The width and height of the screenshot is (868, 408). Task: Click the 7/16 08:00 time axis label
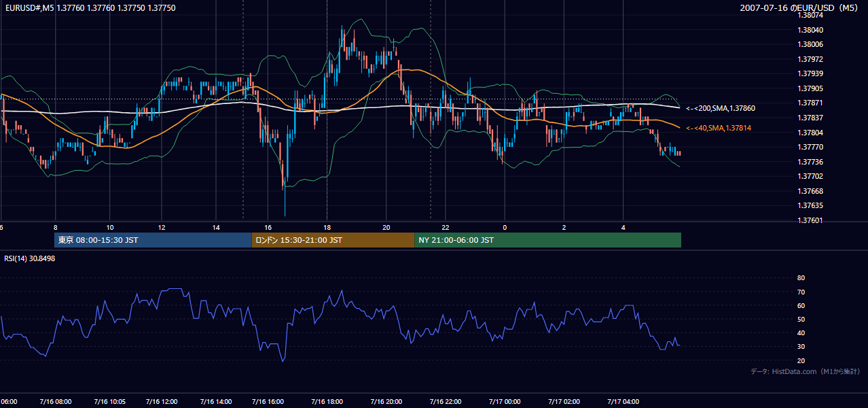pos(55,402)
